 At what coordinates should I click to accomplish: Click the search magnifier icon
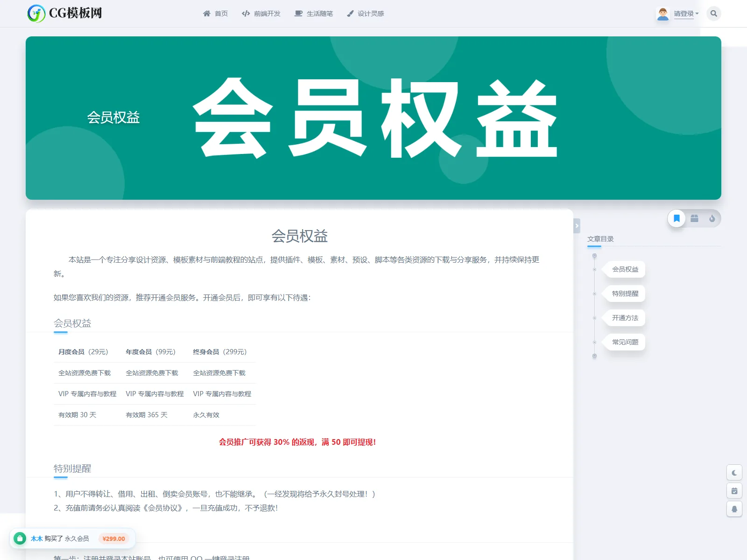tap(714, 14)
